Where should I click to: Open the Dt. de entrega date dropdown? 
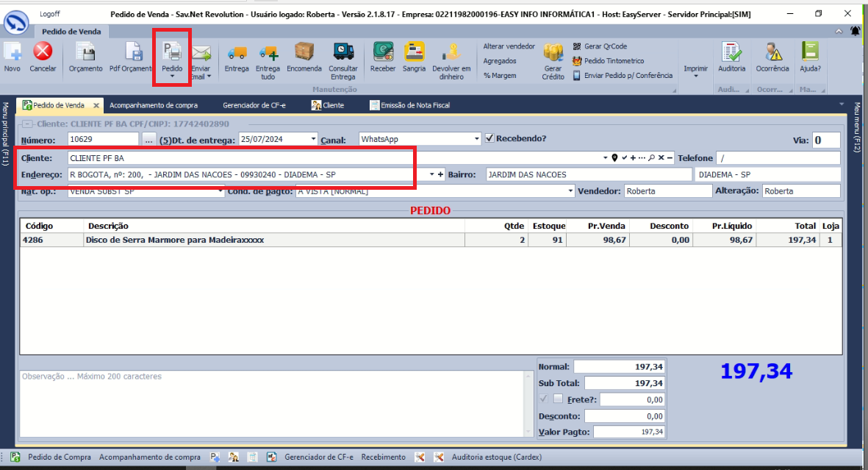[314, 139]
